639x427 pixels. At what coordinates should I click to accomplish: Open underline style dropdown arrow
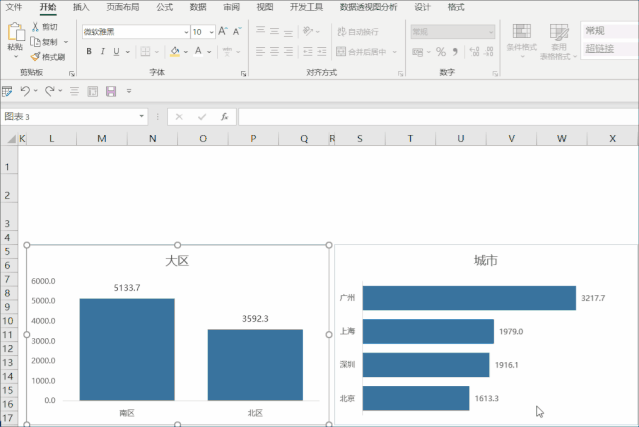click(128, 52)
